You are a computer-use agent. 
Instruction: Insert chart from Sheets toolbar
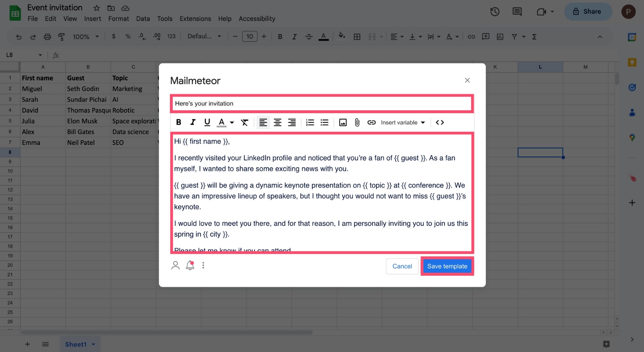[500, 37]
